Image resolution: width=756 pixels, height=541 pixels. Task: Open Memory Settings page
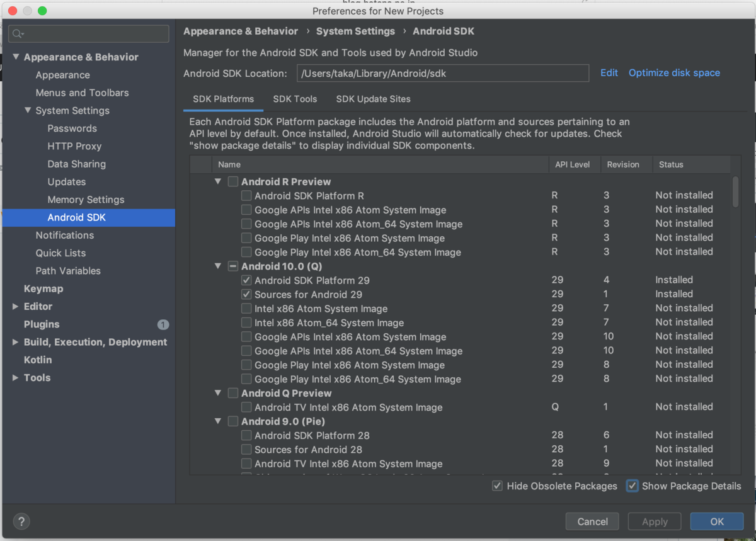click(x=86, y=200)
